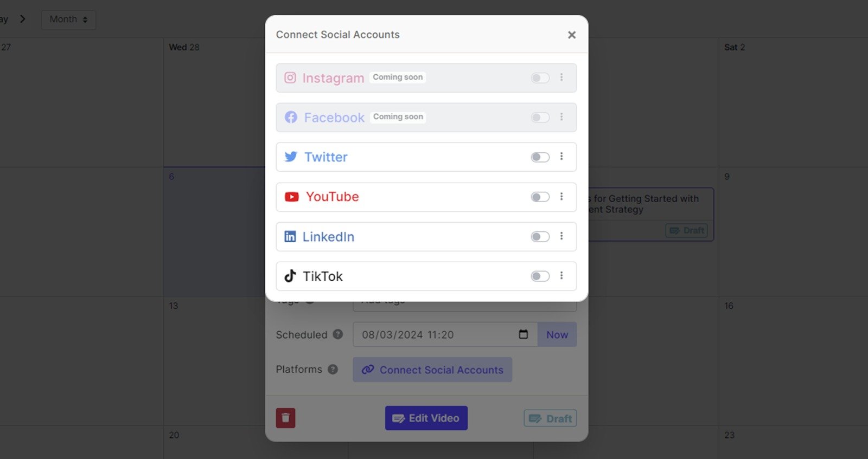The image size is (868, 459).
Task: Open the Month view dropdown
Action: click(x=68, y=19)
